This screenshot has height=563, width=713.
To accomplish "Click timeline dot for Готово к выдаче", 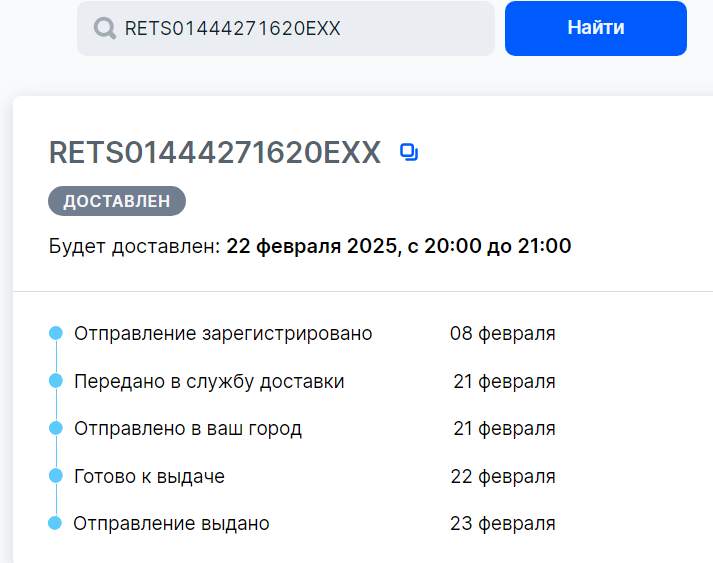I will click(x=56, y=476).
